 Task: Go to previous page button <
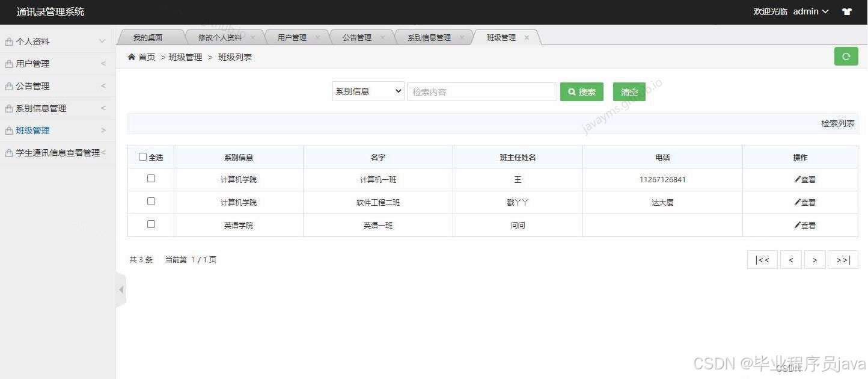click(x=791, y=260)
